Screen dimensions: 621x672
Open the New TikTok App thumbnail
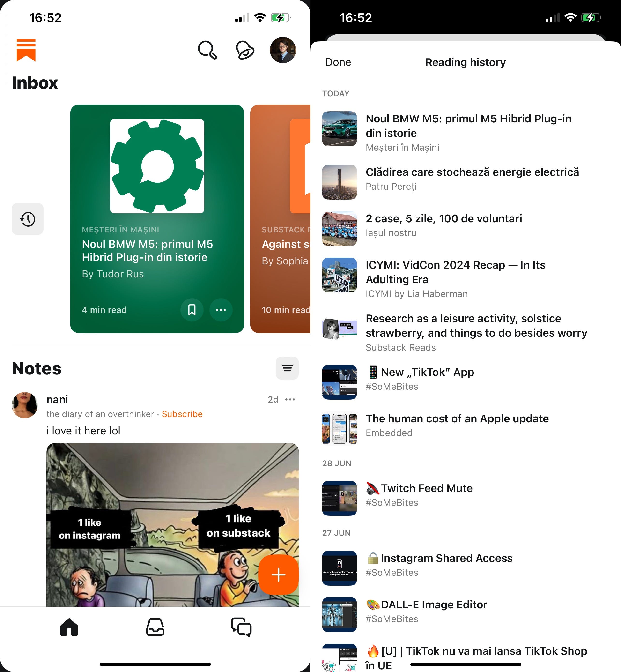tap(340, 382)
